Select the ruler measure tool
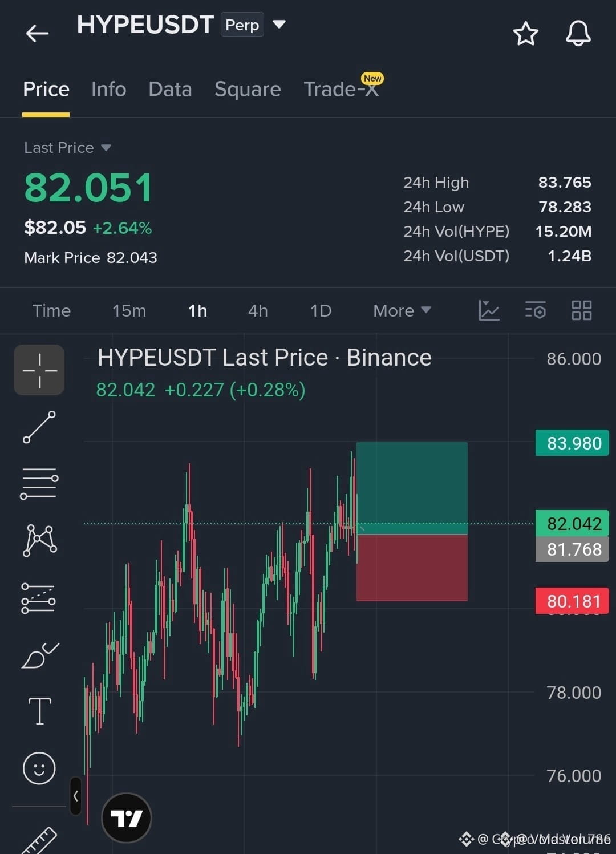 pos(39,841)
